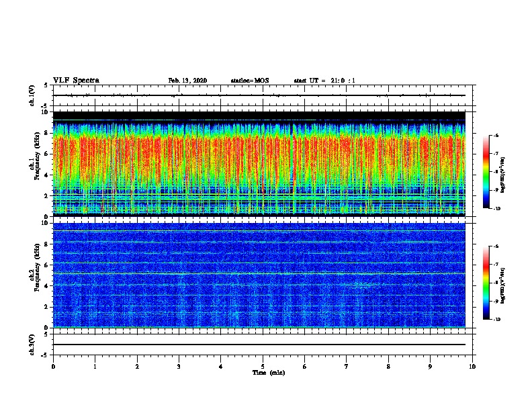Select the "start UT = 21:0 :1" text

point(324,81)
